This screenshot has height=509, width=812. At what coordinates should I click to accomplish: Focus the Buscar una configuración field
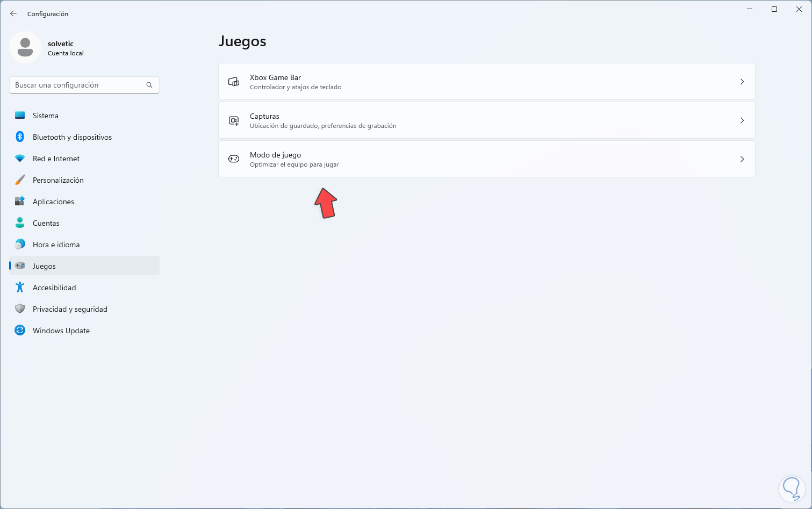pos(79,85)
